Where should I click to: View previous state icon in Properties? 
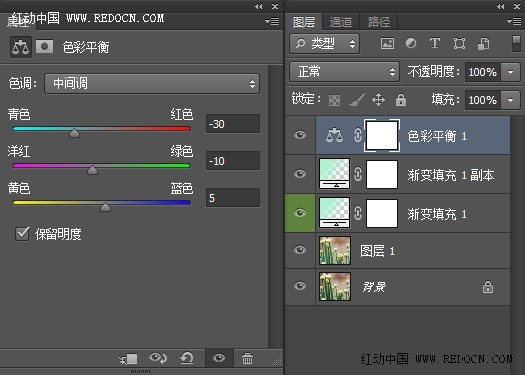point(158,358)
